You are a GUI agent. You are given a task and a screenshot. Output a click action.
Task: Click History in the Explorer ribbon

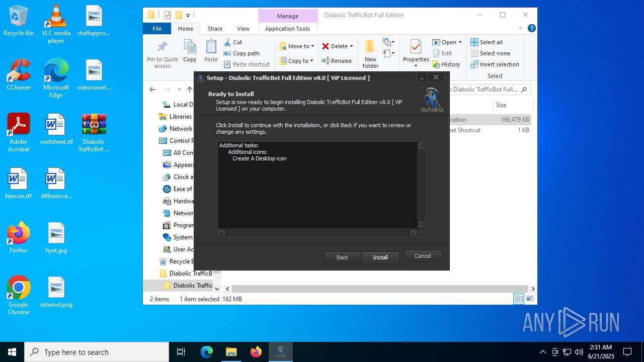pos(446,64)
